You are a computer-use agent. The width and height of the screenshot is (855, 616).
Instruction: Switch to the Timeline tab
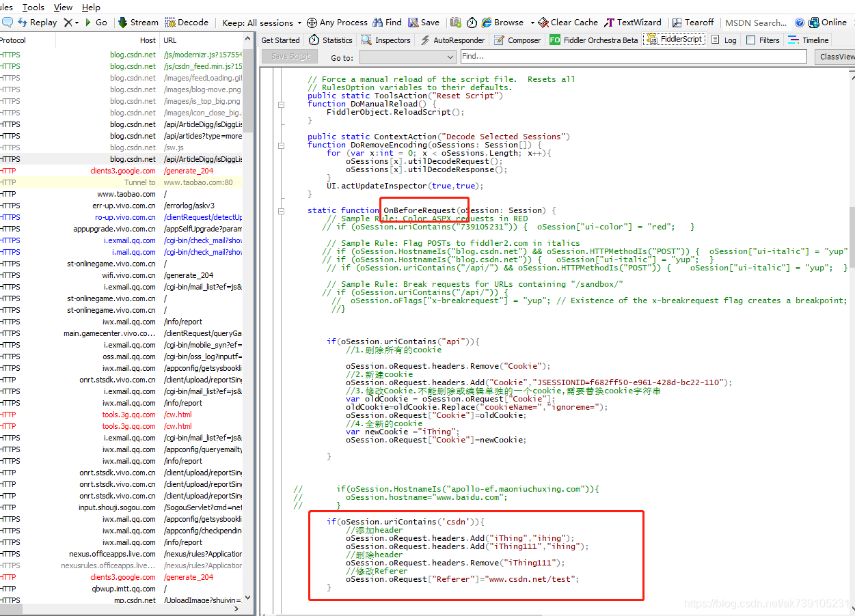click(809, 40)
